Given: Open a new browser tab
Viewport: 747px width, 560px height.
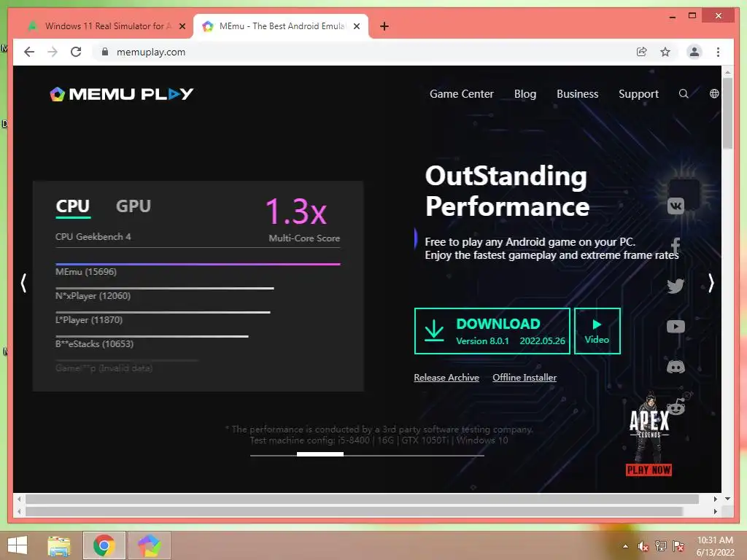Looking at the screenshot, I should [384, 26].
